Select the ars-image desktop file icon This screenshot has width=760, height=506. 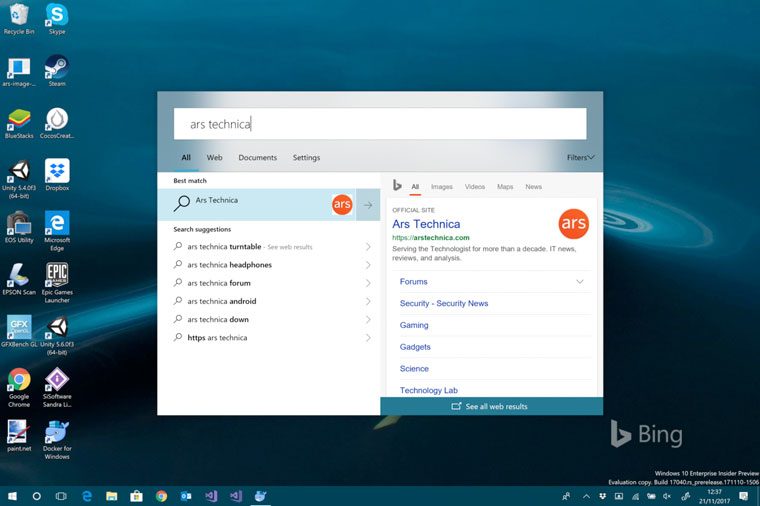tap(19, 72)
